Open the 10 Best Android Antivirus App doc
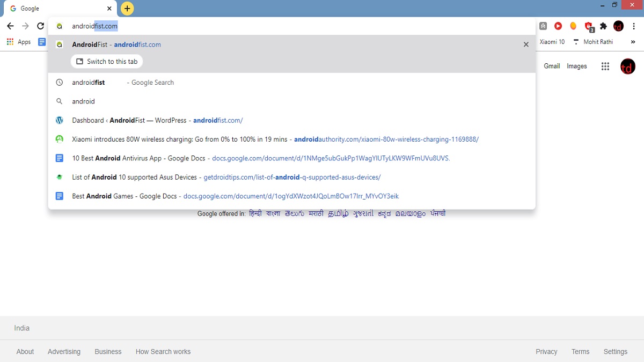This screenshot has height=362, width=644. point(292,158)
